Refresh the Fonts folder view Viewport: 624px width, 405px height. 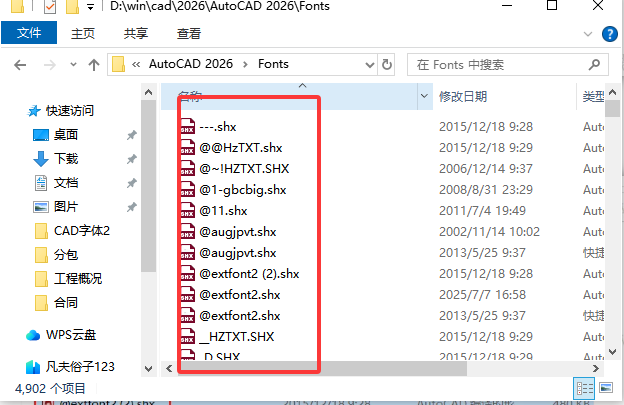(x=386, y=64)
